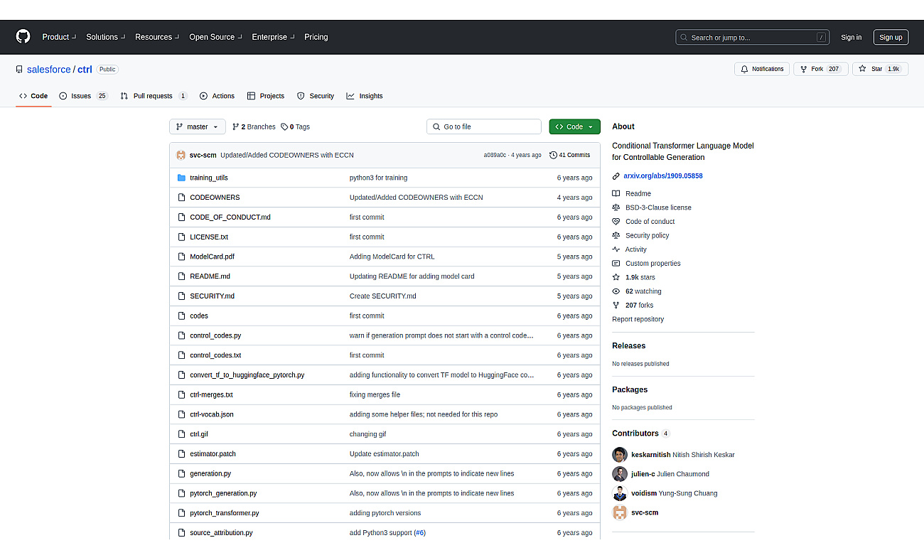
Task: Click the repository icon beside salesforce
Action: [19, 70]
